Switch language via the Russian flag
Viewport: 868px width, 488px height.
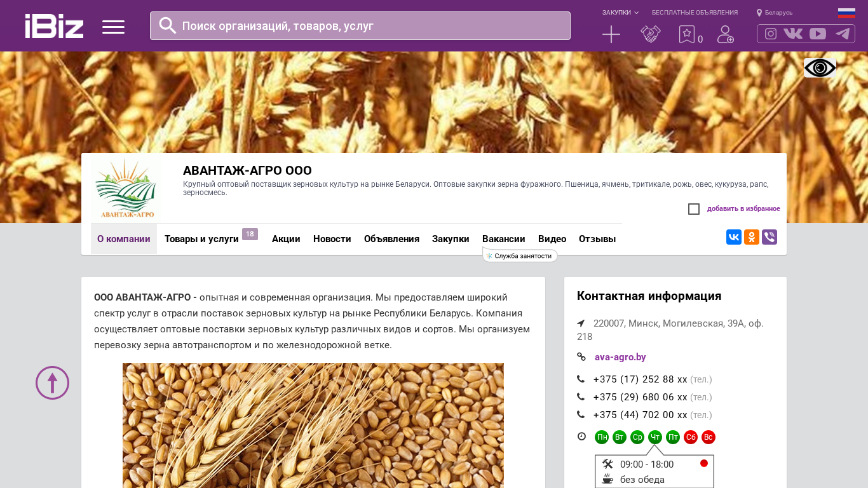pyautogui.click(x=846, y=13)
